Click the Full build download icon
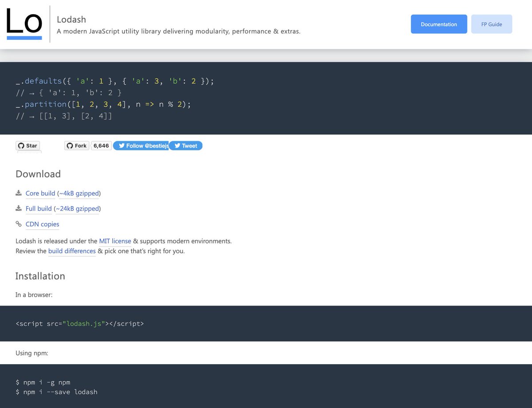The image size is (532, 408). coord(19,208)
